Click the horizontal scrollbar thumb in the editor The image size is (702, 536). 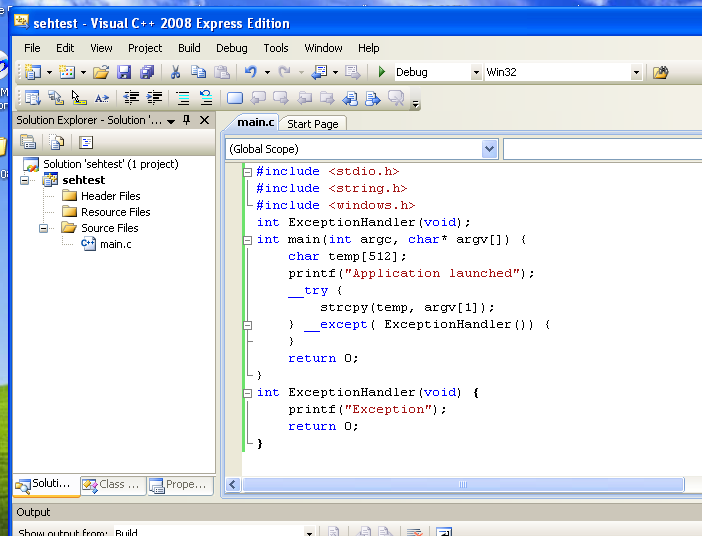tap(463, 484)
